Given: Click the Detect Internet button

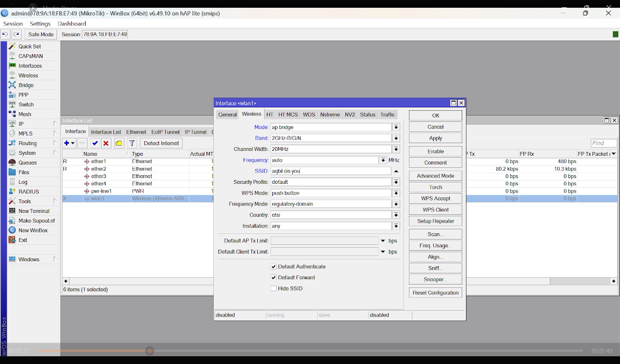Looking at the screenshot, I should point(161,143).
